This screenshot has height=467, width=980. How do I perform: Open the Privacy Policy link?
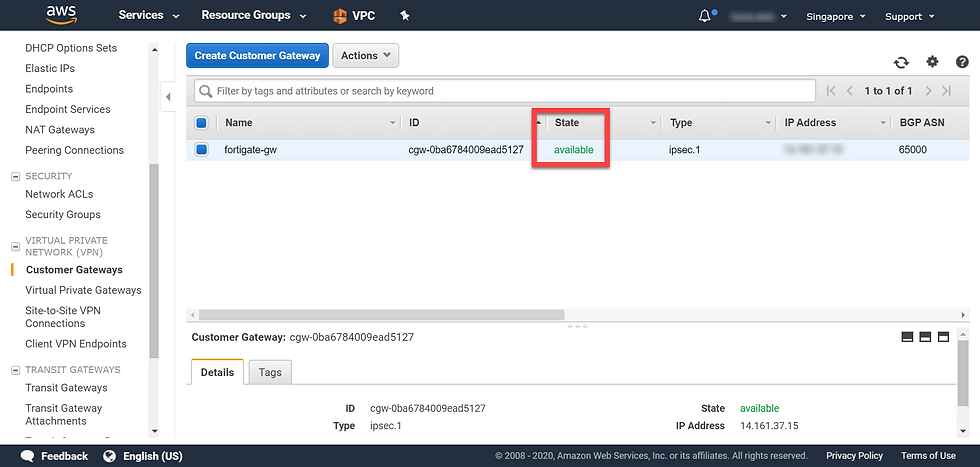point(854,456)
